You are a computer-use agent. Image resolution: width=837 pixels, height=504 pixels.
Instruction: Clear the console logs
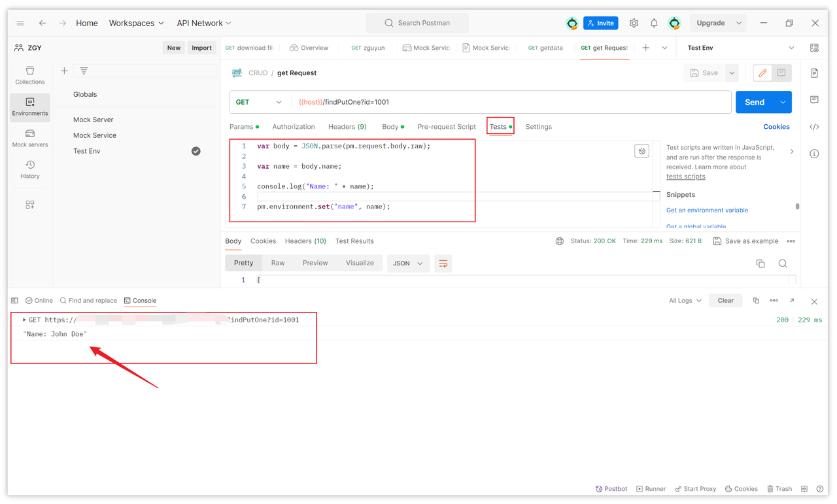pos(726,301)
